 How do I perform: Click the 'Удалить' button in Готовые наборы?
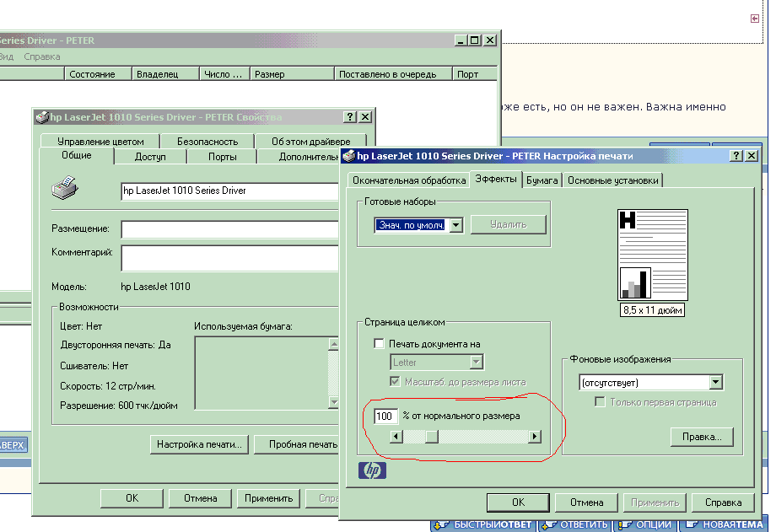509,224
